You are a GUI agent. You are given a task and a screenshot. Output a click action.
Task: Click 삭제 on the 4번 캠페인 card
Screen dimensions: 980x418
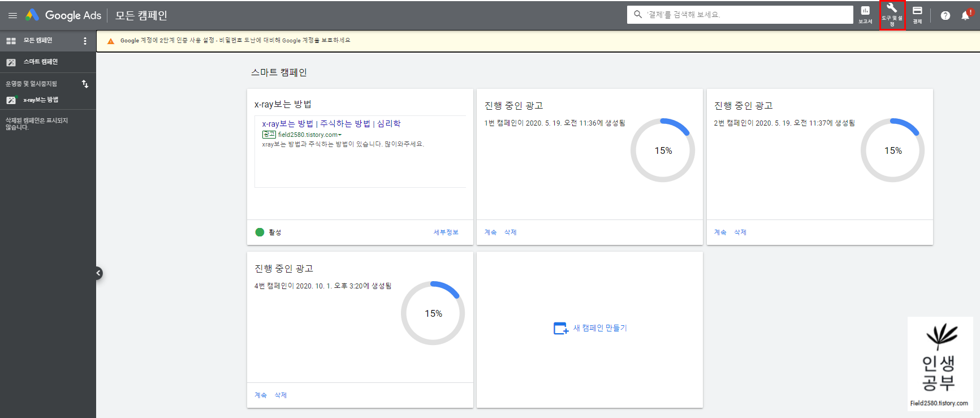click(280, 395)
